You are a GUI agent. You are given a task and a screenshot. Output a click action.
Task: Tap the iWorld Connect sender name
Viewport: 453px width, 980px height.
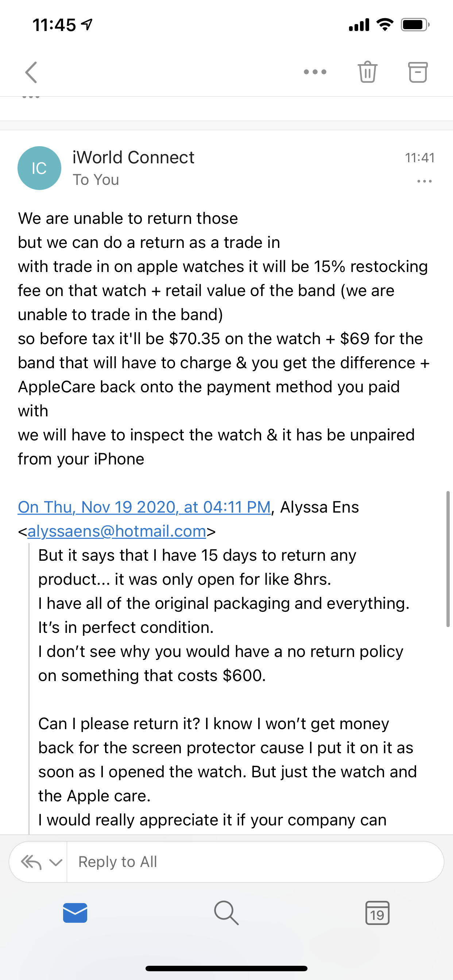133,157
